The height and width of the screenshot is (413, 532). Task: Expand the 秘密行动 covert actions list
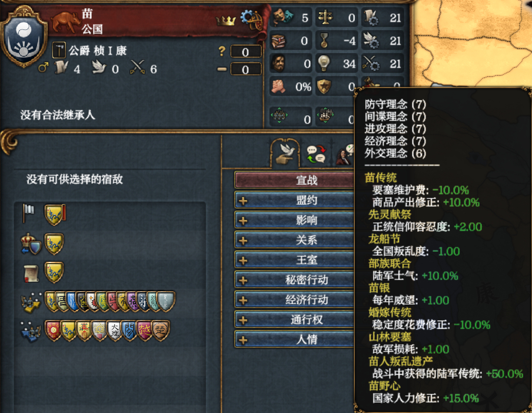point(294,279)
